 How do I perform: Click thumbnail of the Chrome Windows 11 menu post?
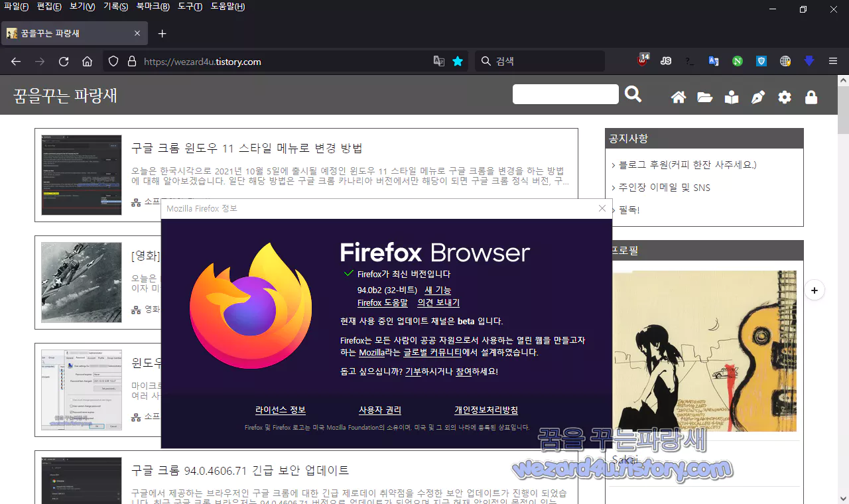coord(82,175)
